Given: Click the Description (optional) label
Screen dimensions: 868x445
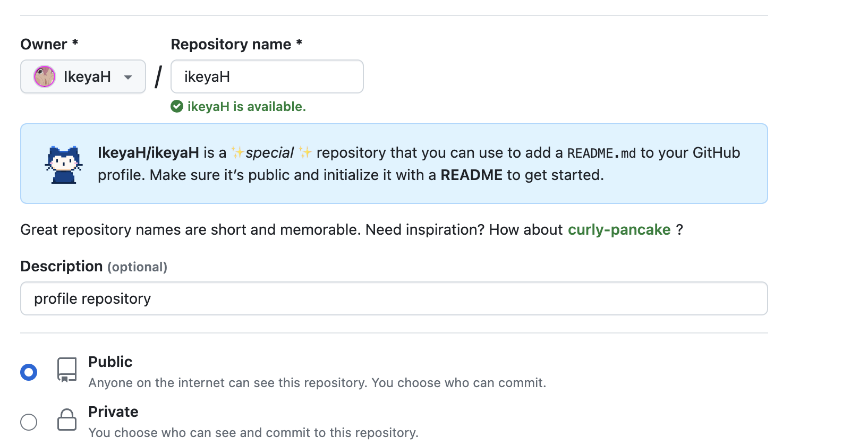Looking at the screenshot, I should 93,266.
